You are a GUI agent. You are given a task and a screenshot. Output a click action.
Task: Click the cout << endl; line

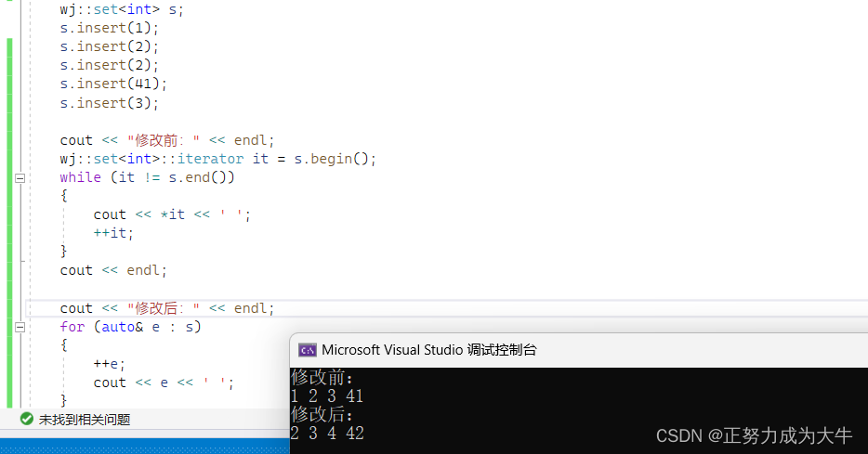[113, 270]
